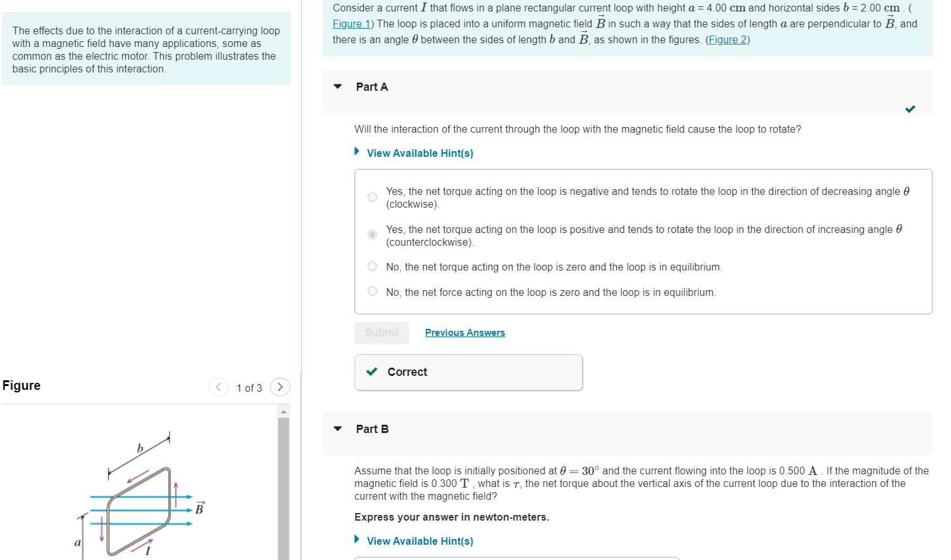Open the Figure 1 link

pyautogui.click(x=351, y=23)
